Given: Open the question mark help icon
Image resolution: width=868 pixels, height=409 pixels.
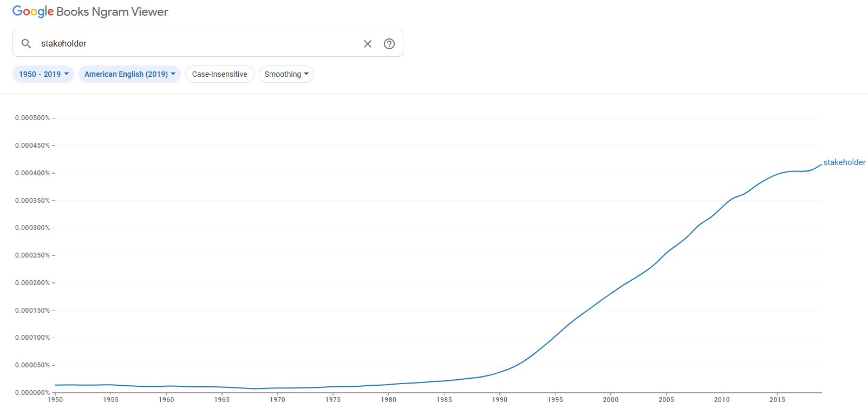Looking at the screenshot, I should (389, 44).
